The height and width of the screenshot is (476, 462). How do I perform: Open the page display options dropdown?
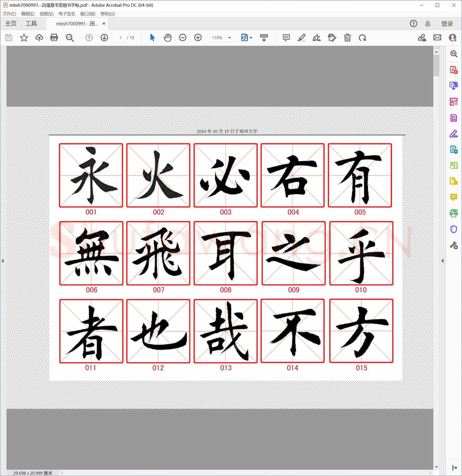click(x=251, y=38)
